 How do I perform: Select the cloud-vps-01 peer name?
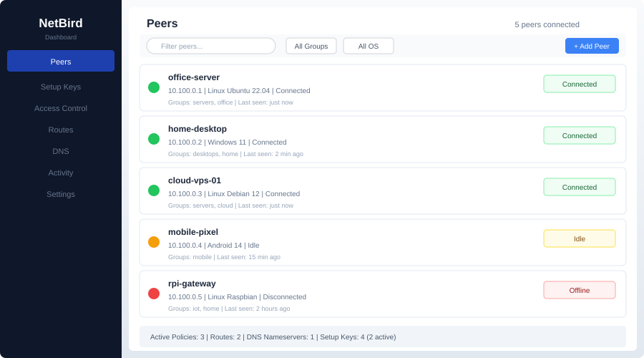(x=194, y=180)
